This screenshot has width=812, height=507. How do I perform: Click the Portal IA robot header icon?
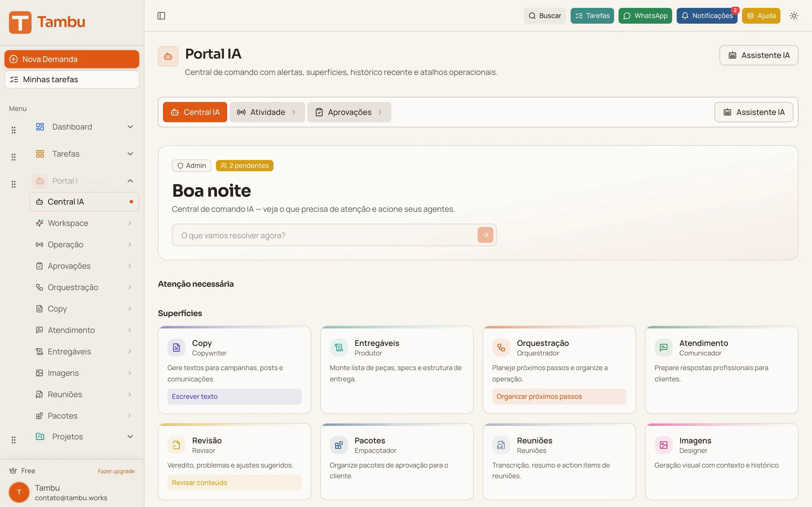168,56
